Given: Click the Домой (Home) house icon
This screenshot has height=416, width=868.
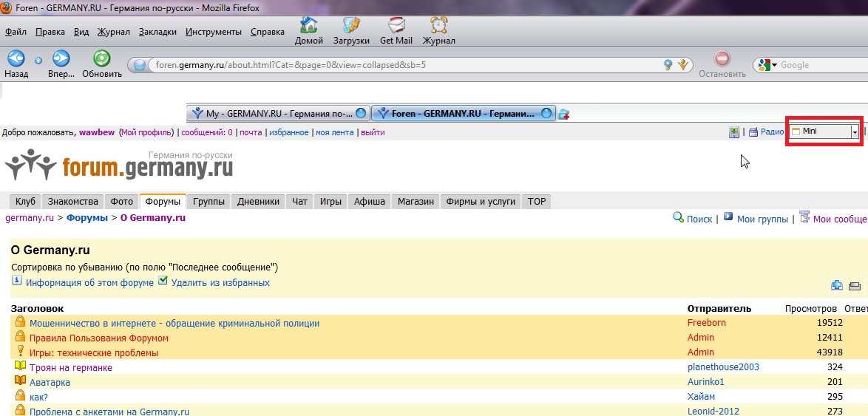Looking at the screenshot, I should (309, 25).
